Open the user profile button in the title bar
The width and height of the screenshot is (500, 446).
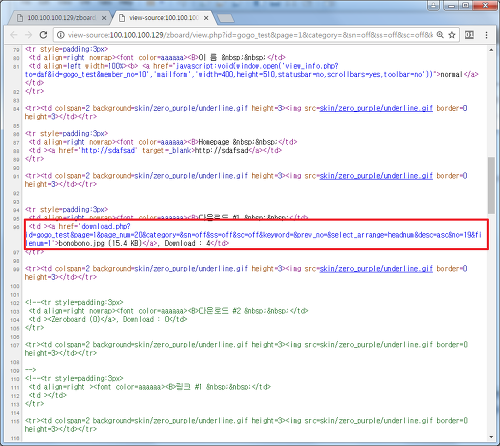click(433, 5)
